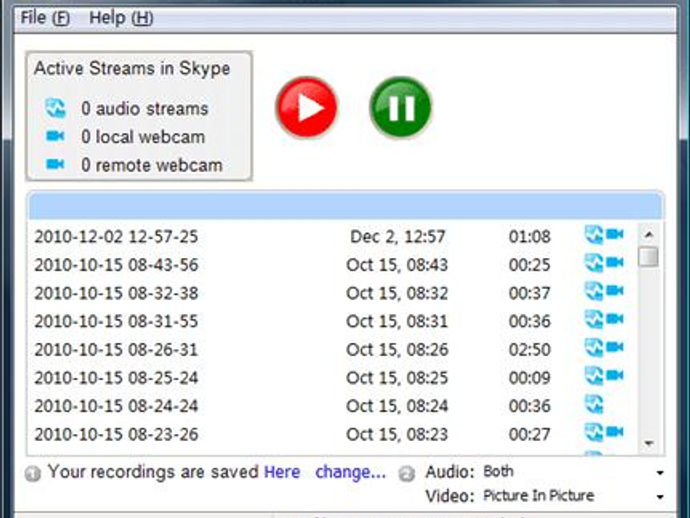This screenshot has width=690, height=518.
Task: Click video icon of recording 2010-10-15 08-25-24
Action: click(615, 375)
